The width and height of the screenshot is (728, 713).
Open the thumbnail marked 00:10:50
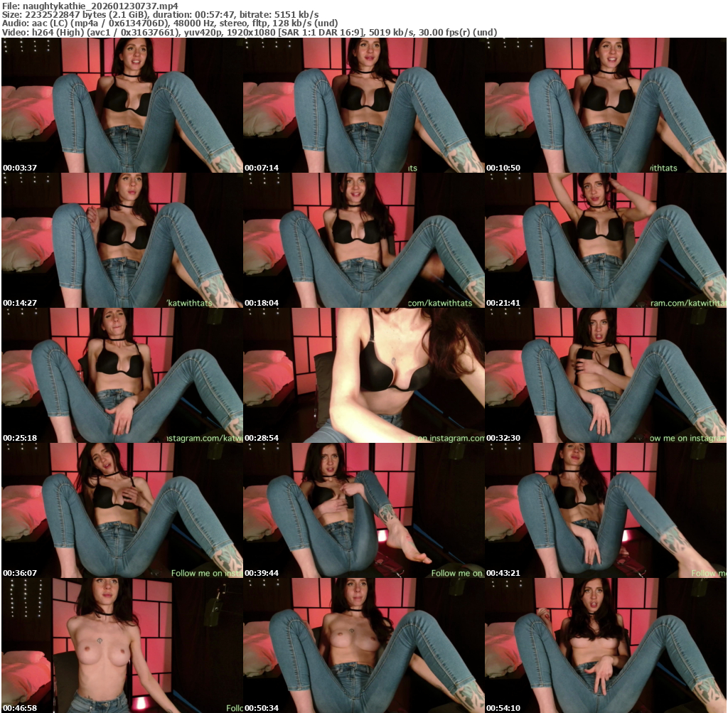605,105
